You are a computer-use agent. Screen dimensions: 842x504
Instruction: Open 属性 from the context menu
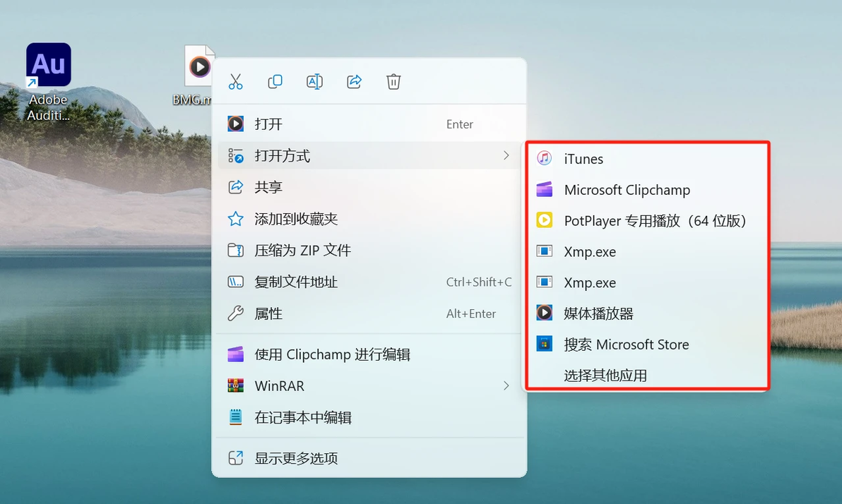tap(369, 313)
